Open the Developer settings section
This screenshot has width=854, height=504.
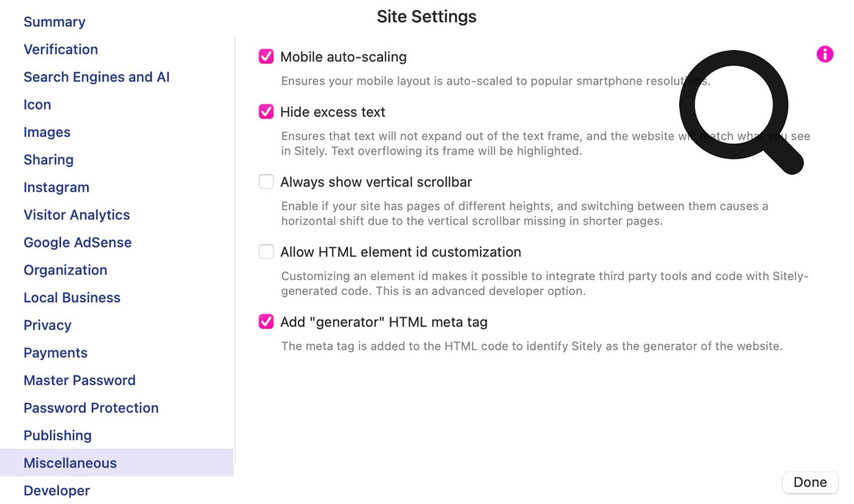pyautogui.click(x=57, y=490)
